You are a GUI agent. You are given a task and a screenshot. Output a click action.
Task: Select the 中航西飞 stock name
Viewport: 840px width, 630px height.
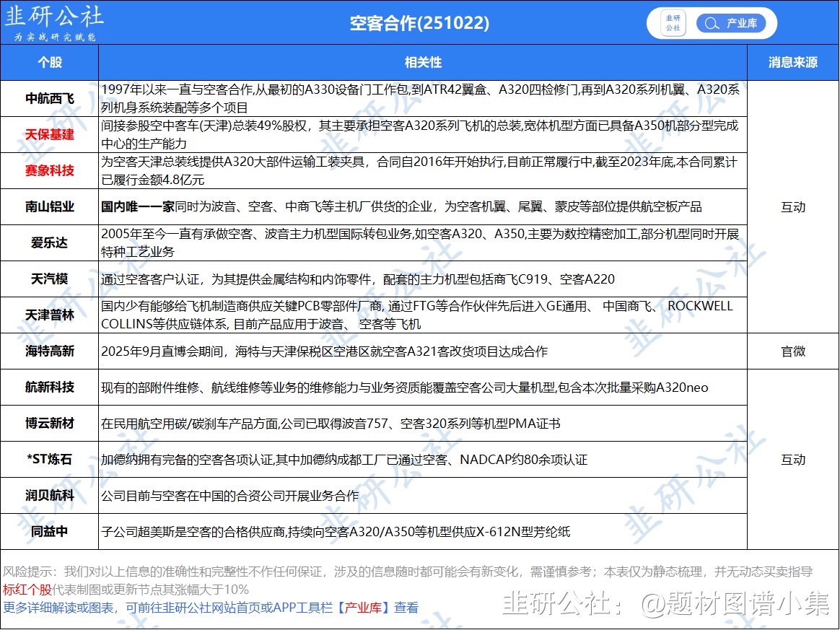(x=49, y=98)
